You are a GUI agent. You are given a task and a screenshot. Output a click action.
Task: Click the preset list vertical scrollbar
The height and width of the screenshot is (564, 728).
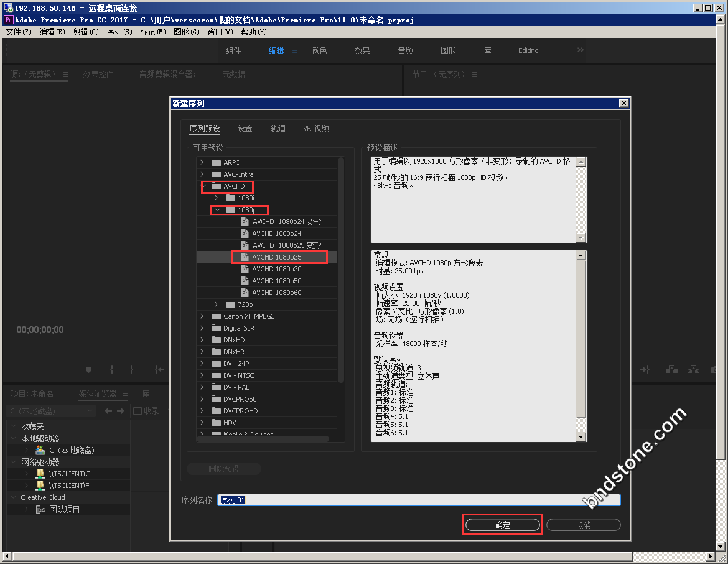(x=340, y=268)
